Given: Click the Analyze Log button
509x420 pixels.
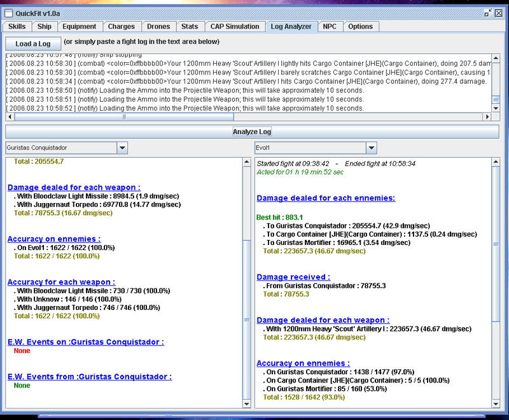Looking at the screenshot, I should 252,132.
